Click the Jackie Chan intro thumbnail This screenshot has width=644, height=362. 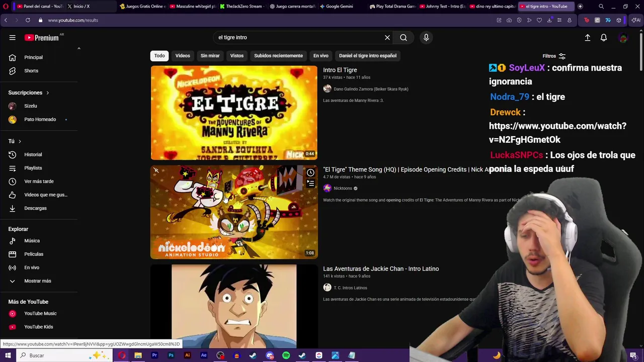point(234,306)
